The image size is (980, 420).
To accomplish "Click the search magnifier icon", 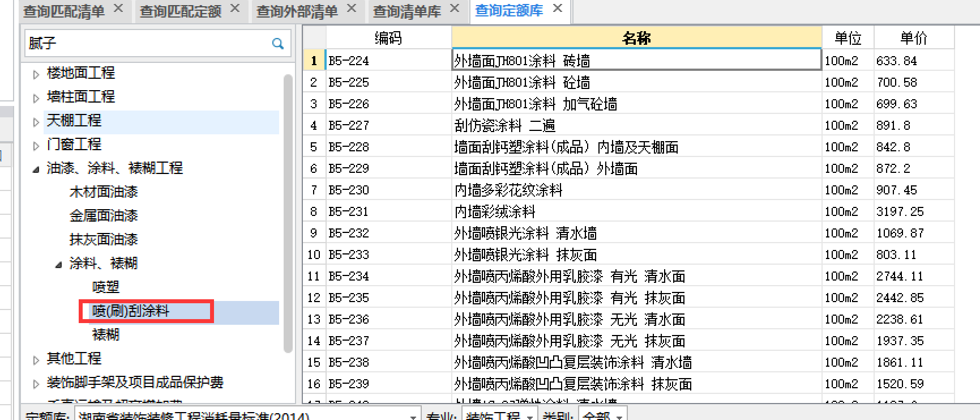I will click(277, 44).
